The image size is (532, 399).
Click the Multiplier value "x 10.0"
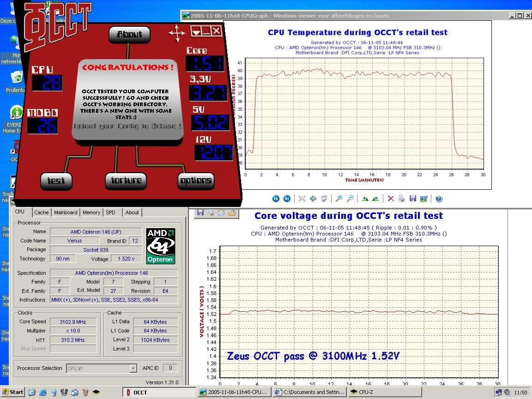[73, 331]
